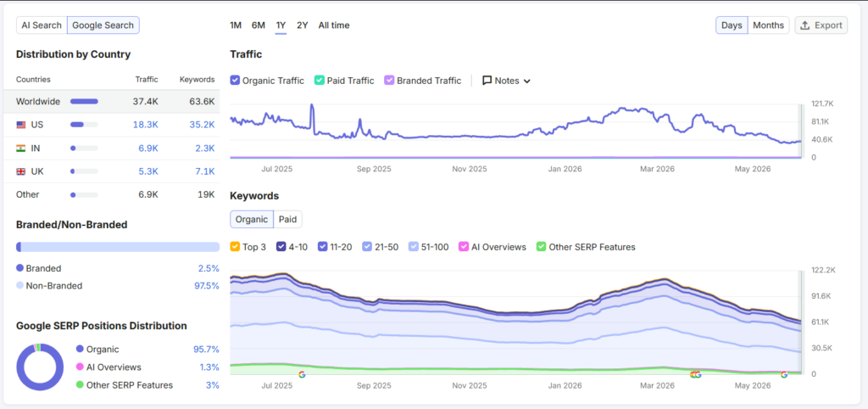Click the AI Overviews percentage 1.3%
The width and height of the screenshot is (868, 409).
pos(209,367)
